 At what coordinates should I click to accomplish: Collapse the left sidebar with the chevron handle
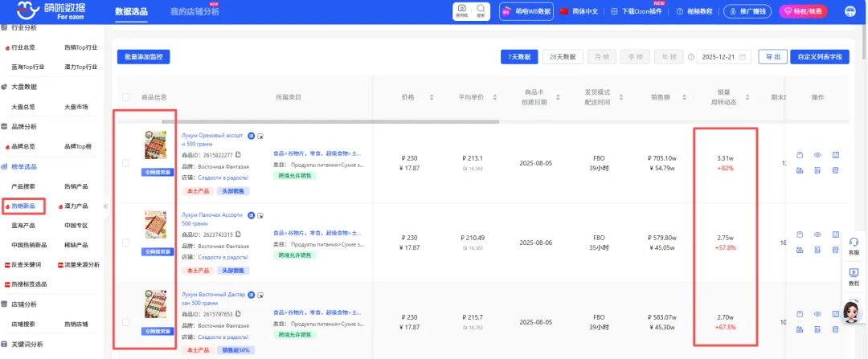tap(105, 206)
